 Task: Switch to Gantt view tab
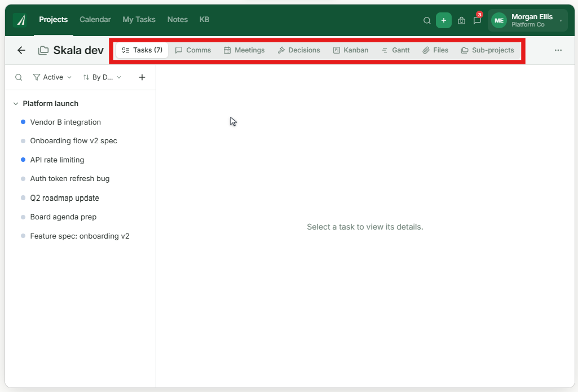[x=395, y=50]
